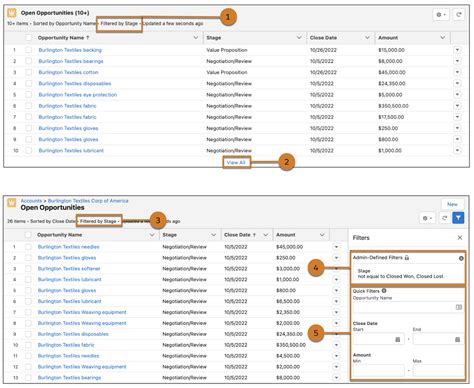Image resolution: width=474 pixels, height=388 pixels.
Task: Open Burlington Textiles Corp of America breadcrumb
Action: coord(88,201)
